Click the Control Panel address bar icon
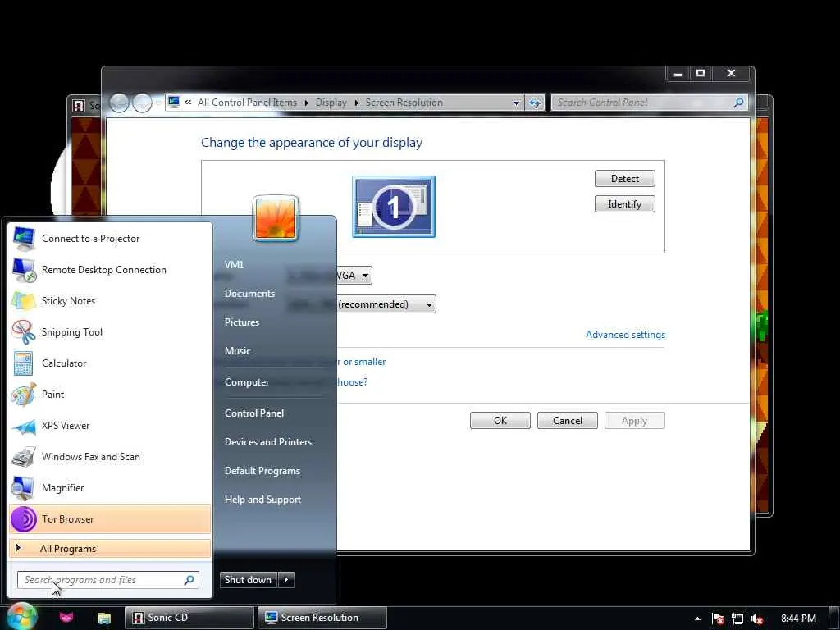Image resolution: width=840 pixels, height=630 pixels. 174,102
